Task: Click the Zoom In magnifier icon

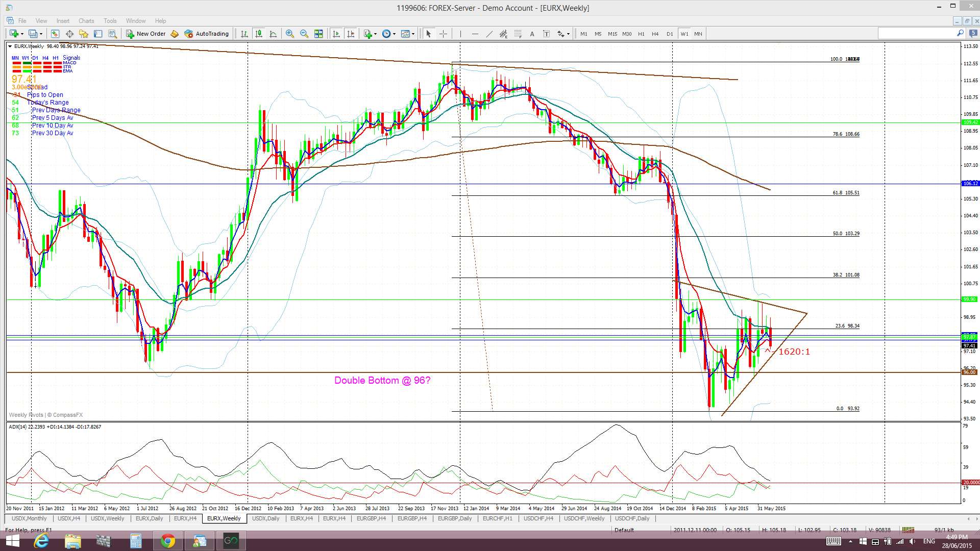Action: (x=289, y=34)
